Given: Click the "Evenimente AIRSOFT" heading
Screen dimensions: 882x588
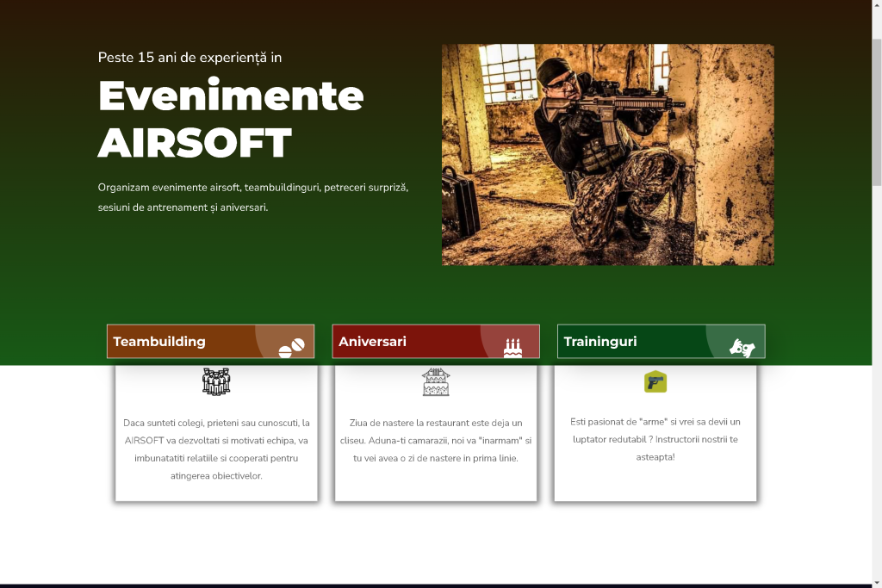Looking at the screenshot, I should (230, 119).
